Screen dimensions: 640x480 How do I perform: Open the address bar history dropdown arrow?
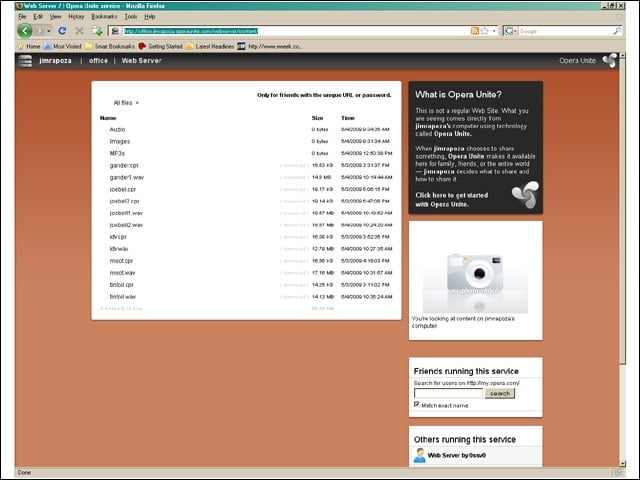tap(494, 31)
